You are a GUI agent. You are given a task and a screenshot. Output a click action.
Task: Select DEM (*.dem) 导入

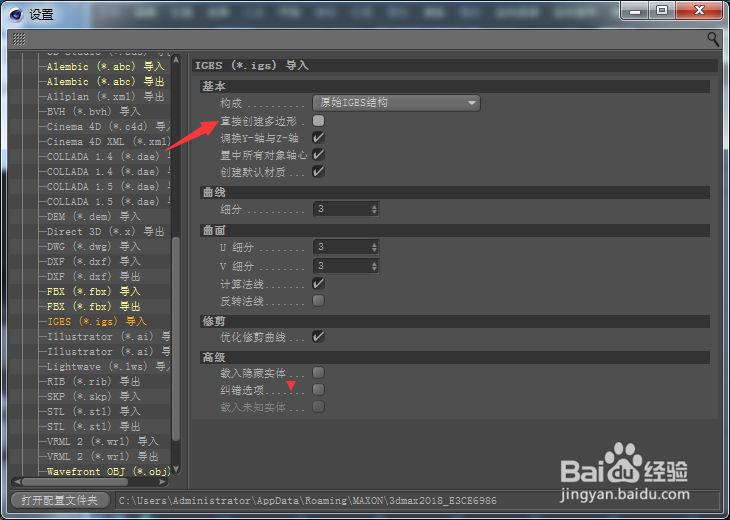click(94, 216)
